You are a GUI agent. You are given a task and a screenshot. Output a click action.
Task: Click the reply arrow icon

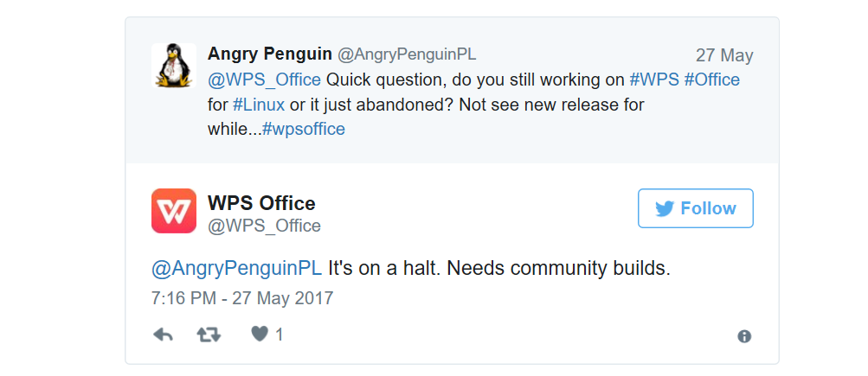(x=163, y=335)
